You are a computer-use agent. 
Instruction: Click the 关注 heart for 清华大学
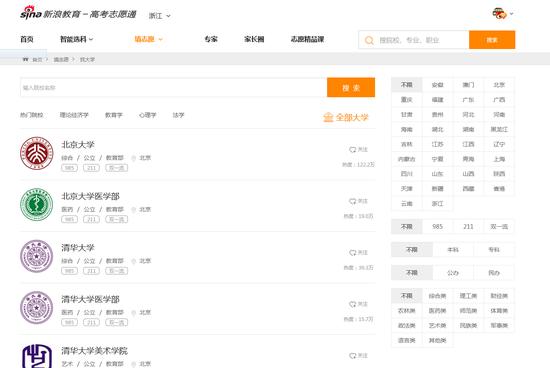[x=353, y=253]
